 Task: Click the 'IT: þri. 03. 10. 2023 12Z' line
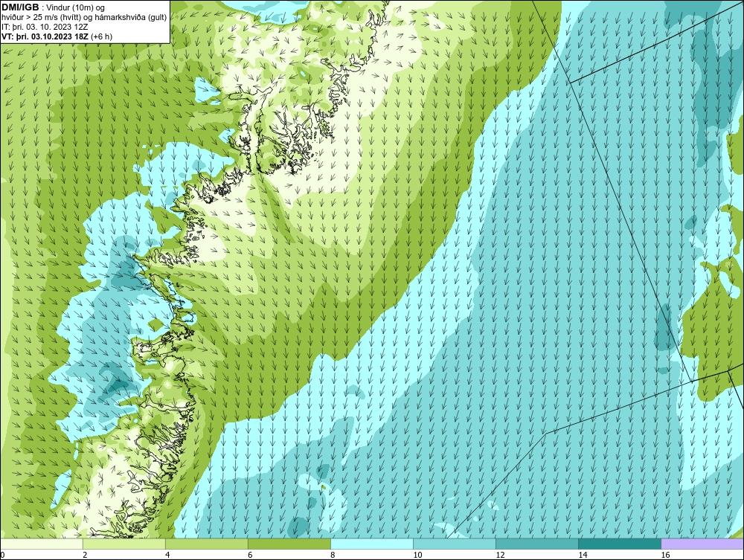[44, 27]
